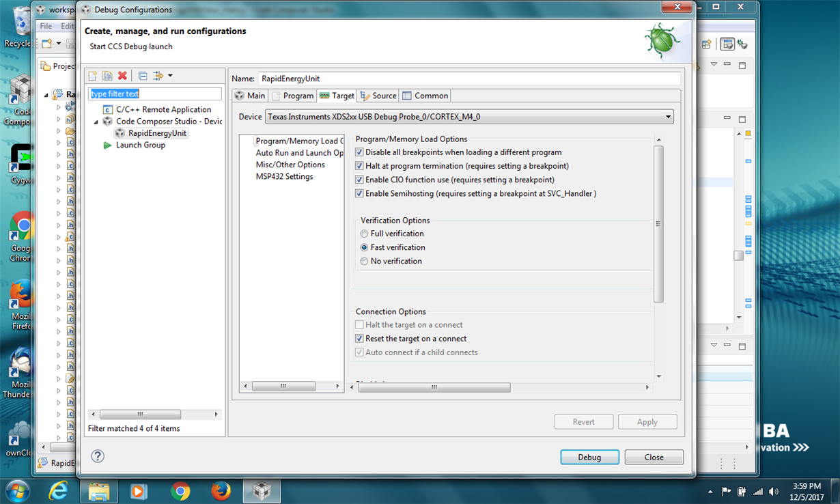The image size is (840, 504).
Task: Click the new launch configuration icon
Action: [93, 76]
